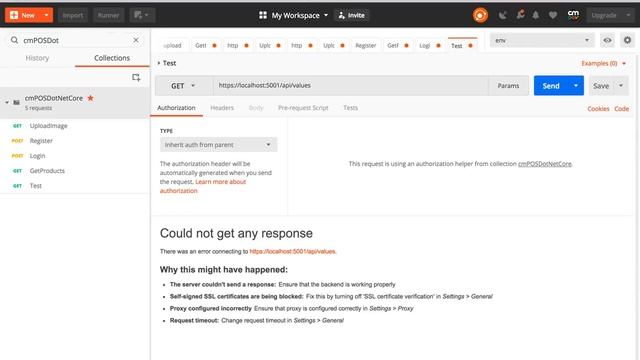Viewport: 640px width, 360px height.
Task: Open the GET method dropdown
Action: 183,86
